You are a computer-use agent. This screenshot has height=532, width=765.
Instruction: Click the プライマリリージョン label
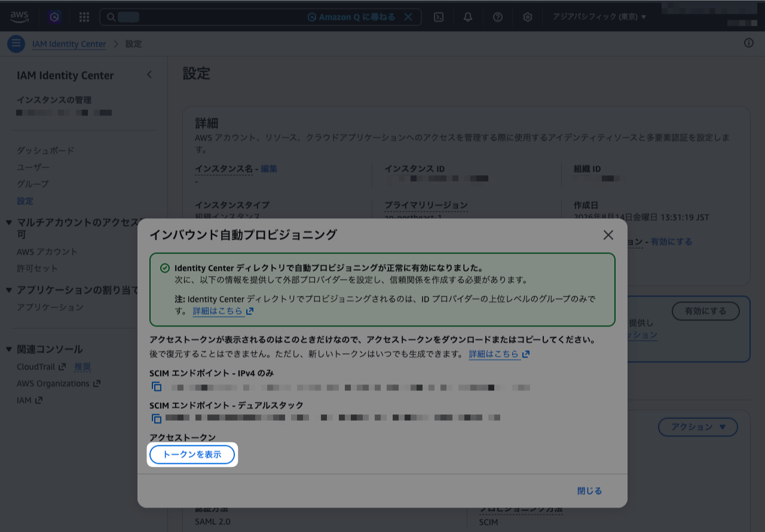[426, 205]
